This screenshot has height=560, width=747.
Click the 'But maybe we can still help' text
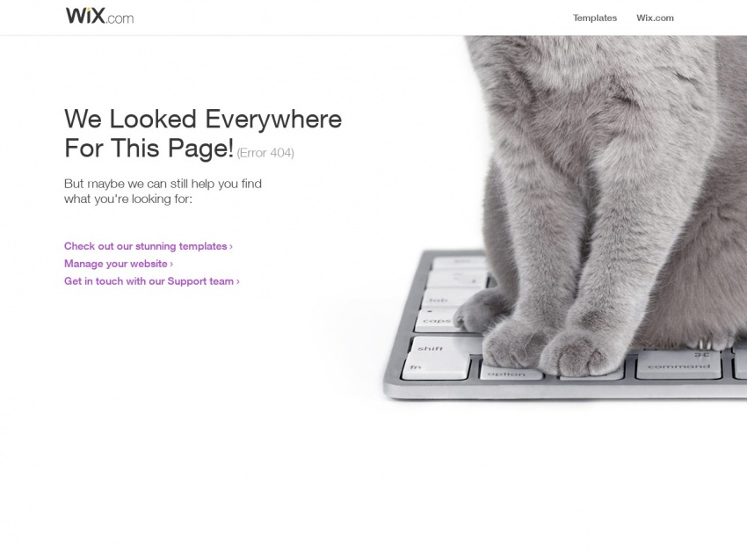click(163, 191)
